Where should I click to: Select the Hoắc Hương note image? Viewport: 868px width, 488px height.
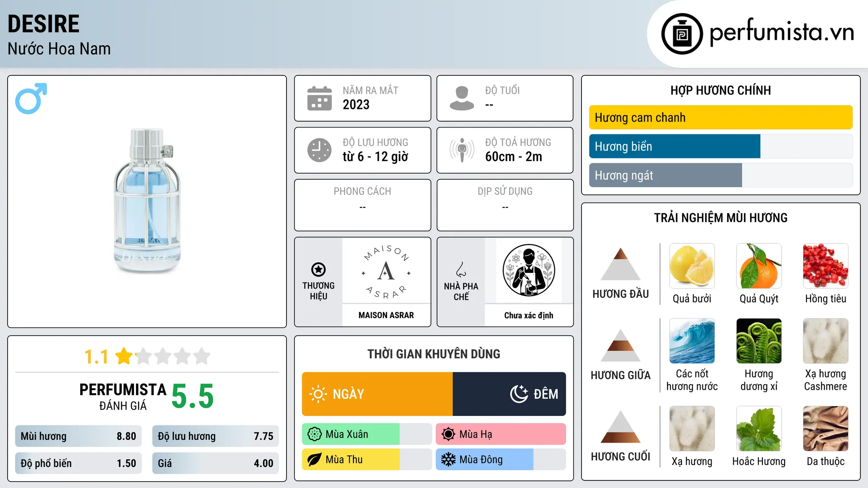(759, 429)
